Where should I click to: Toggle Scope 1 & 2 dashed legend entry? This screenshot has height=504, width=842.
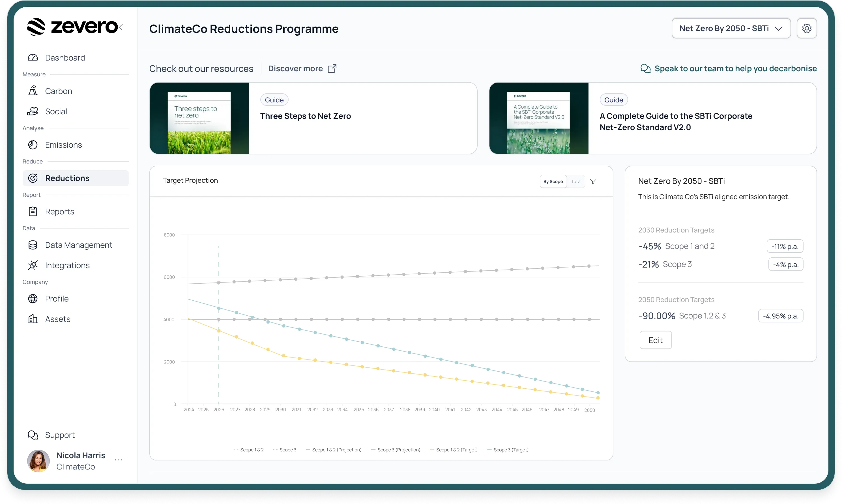tap(249, 450)
